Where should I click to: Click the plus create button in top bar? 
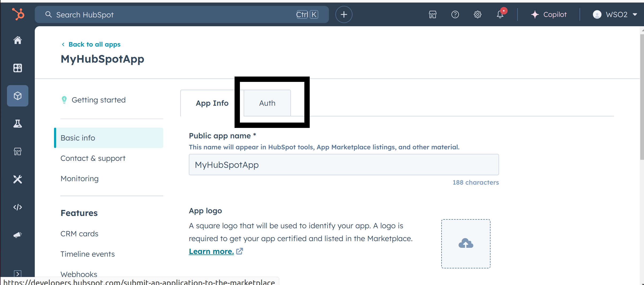click(x=344, y=14)
